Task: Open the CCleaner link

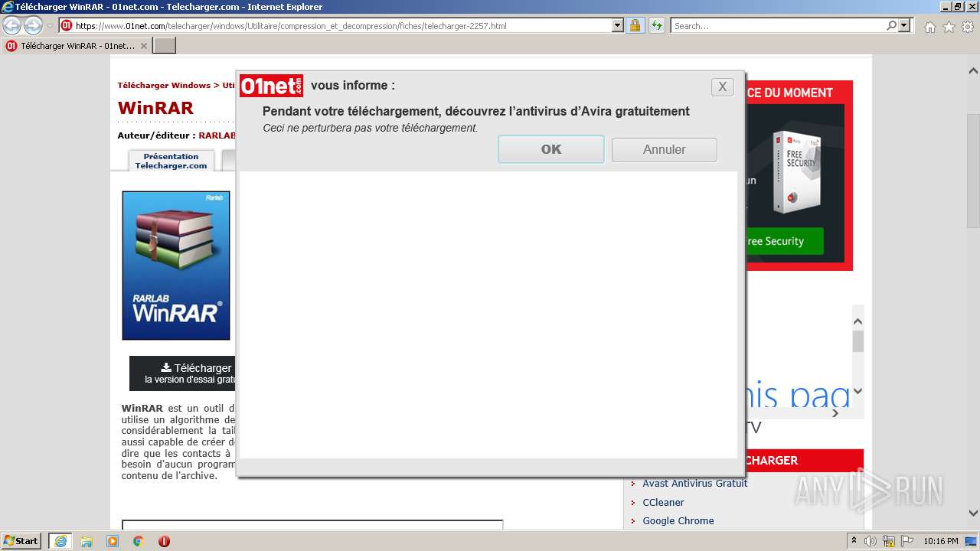Action: [663, 502]
